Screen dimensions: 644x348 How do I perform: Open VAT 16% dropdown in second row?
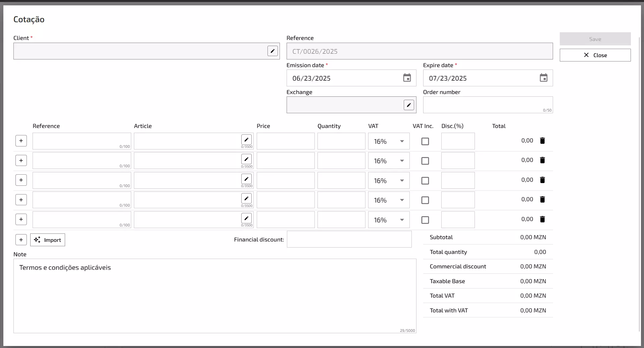pos(389,161)
